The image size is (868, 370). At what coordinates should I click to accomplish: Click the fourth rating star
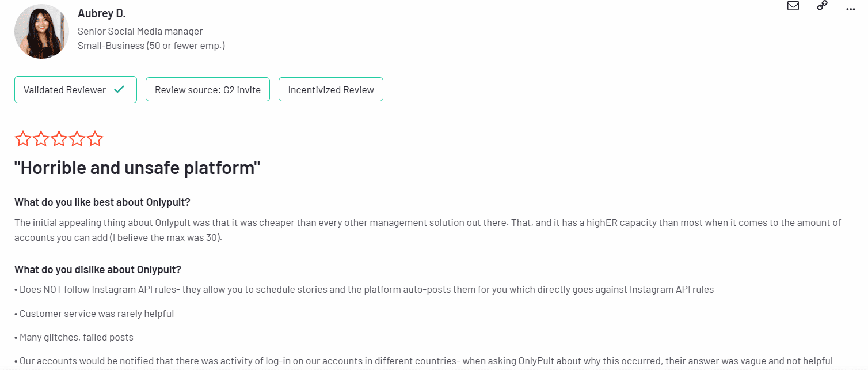coord(77,139)
